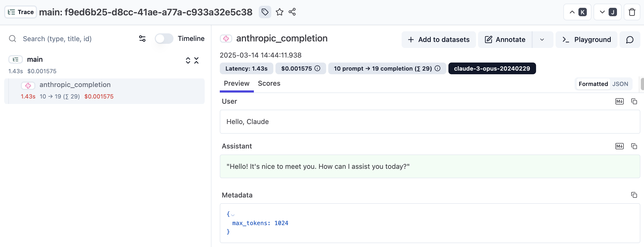
Task: Click the Trace badge in header
Action: click(x=21, y=12)
